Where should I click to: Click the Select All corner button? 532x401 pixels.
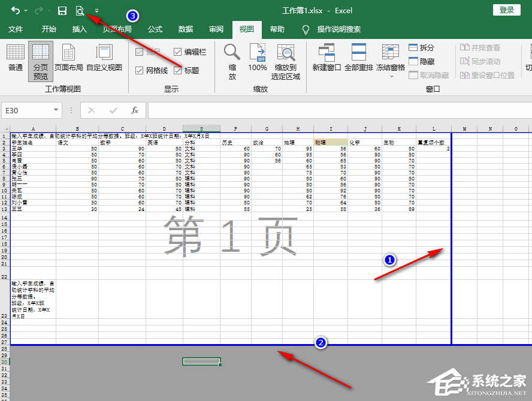pos(4,129)
